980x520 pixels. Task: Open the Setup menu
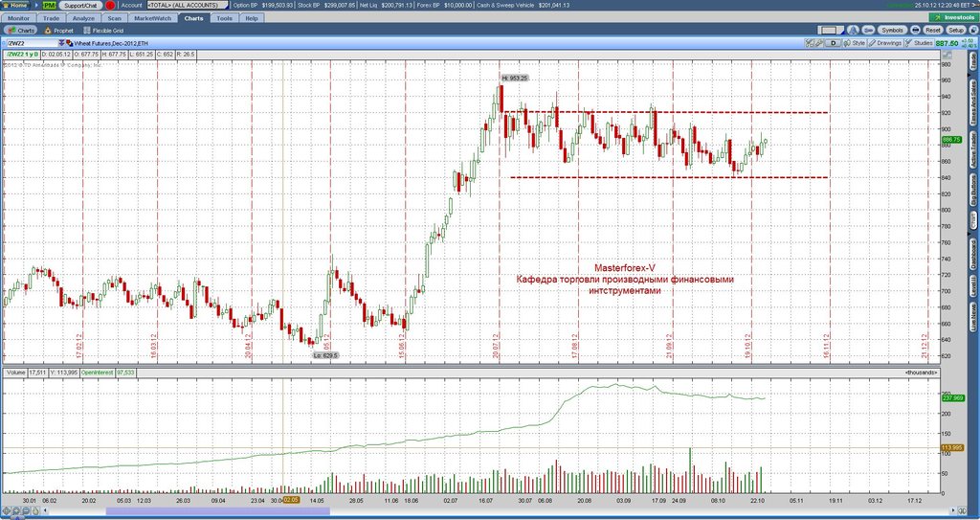(956, 30)
